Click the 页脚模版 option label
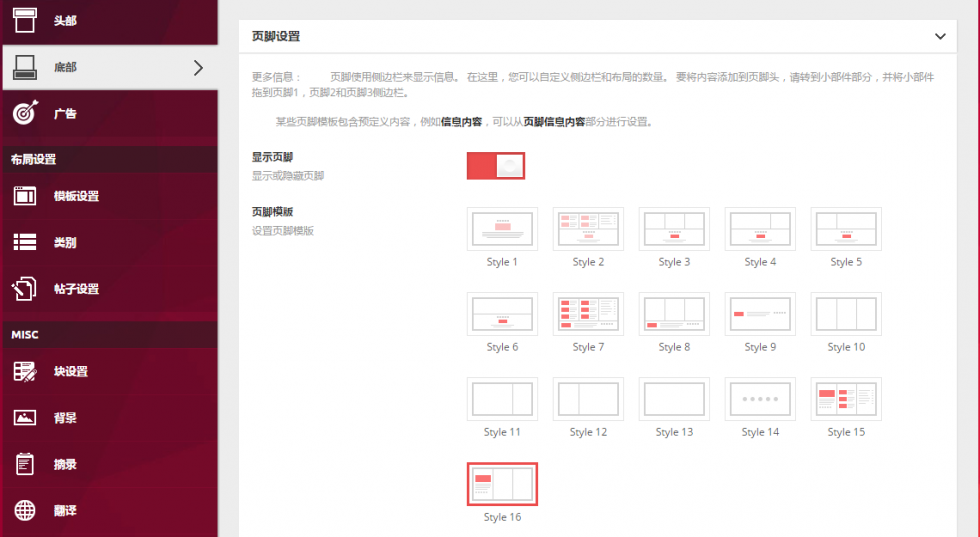 pyautogui.click(x=272, y=211)
